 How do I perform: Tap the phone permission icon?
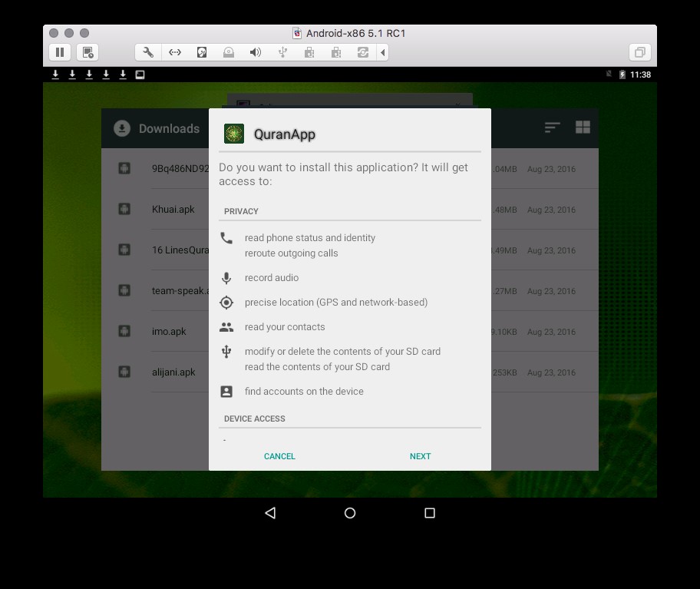226,238
